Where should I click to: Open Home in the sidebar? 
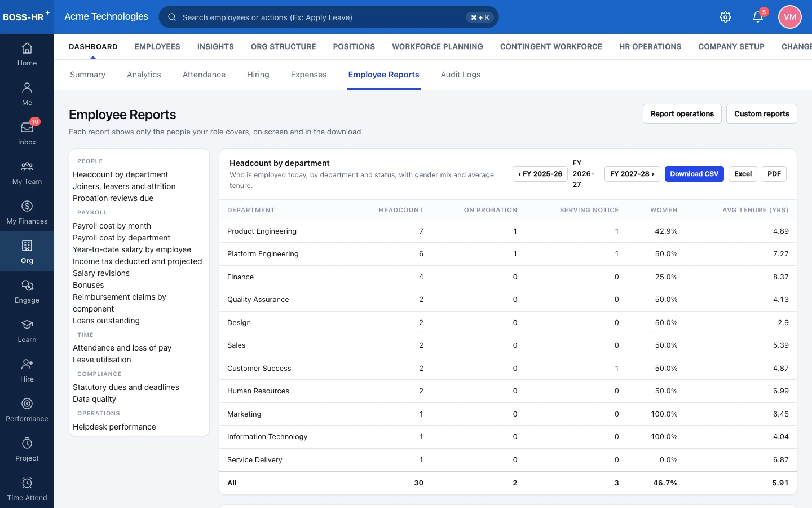[27, 54]
